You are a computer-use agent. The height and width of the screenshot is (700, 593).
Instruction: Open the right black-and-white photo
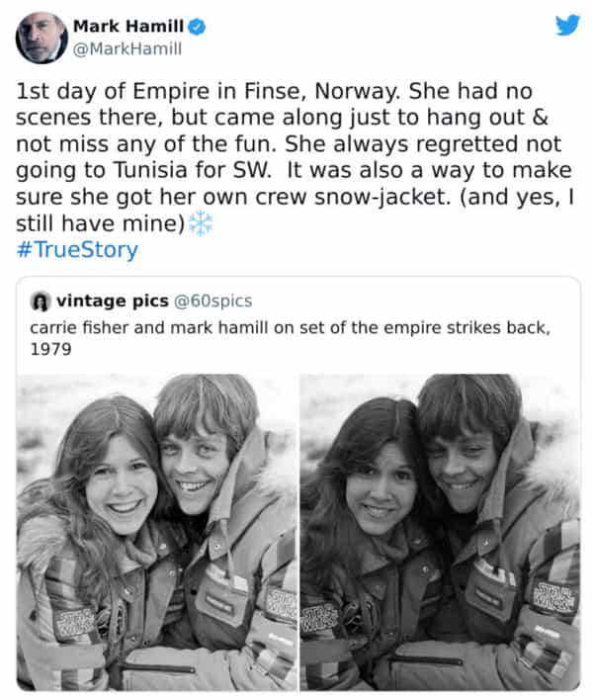[x=440, y=532]
